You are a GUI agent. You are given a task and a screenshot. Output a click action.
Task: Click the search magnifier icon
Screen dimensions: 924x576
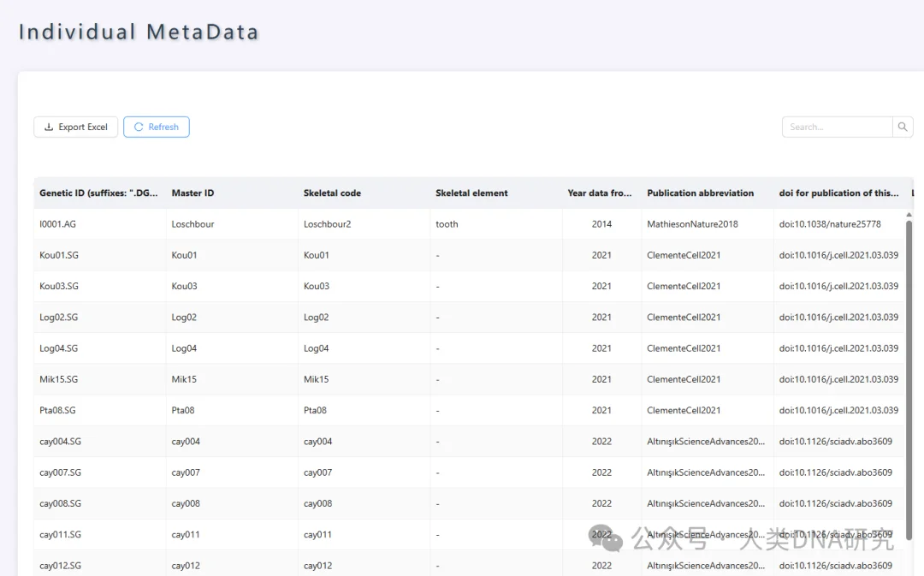[903, 127]
